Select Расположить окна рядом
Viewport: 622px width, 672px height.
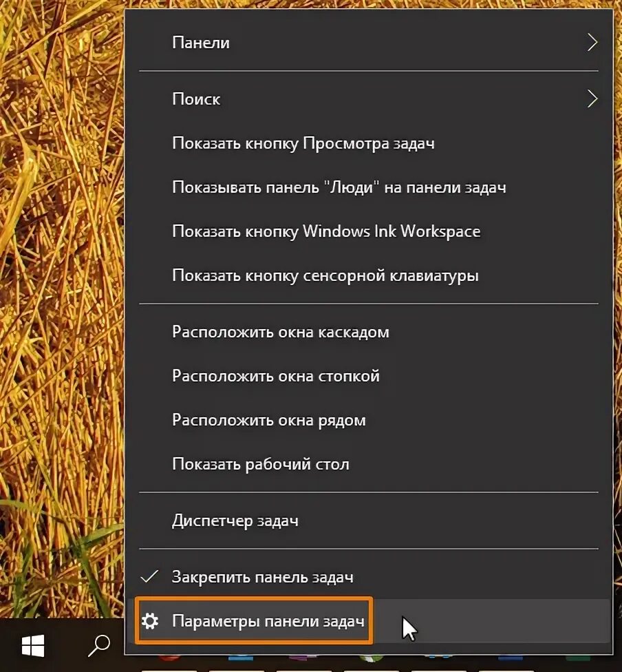(269, 419)
